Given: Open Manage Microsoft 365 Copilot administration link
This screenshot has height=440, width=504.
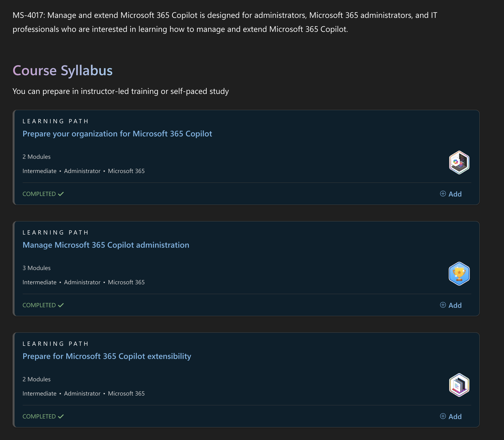Looking at the screenshot, I should pyautogui.click(x=106, y=245).
